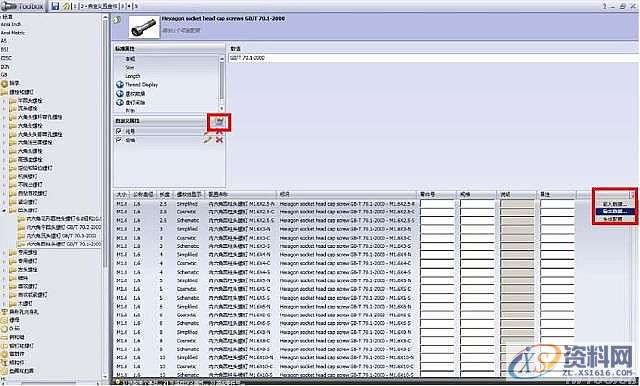640x386 pixels.
Task: Select the GB/T 70.3-2000 tree item
Action: tap(62, 236)
